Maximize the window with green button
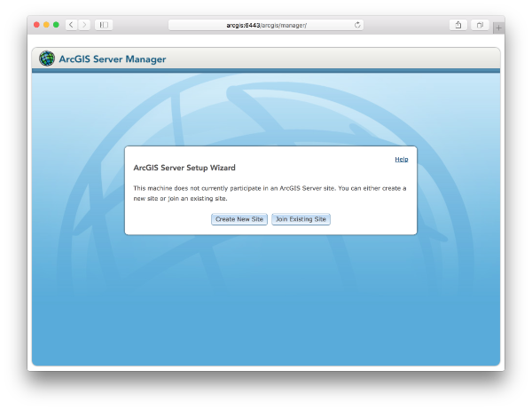The width and height of the screenshot is (532, 410). tap(57, 25)
